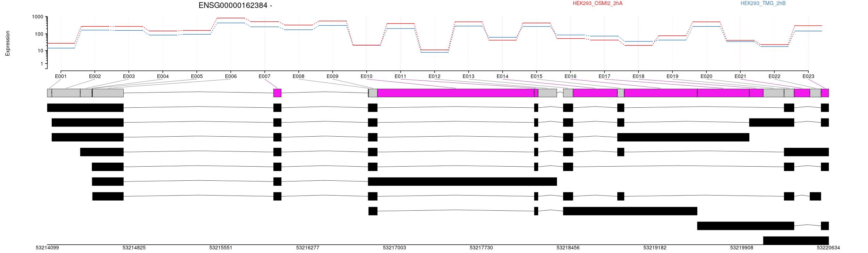The height and width of the screenshot is (253, 868).
Task: Click exon label E019
Action: click(x=672, y=76)
